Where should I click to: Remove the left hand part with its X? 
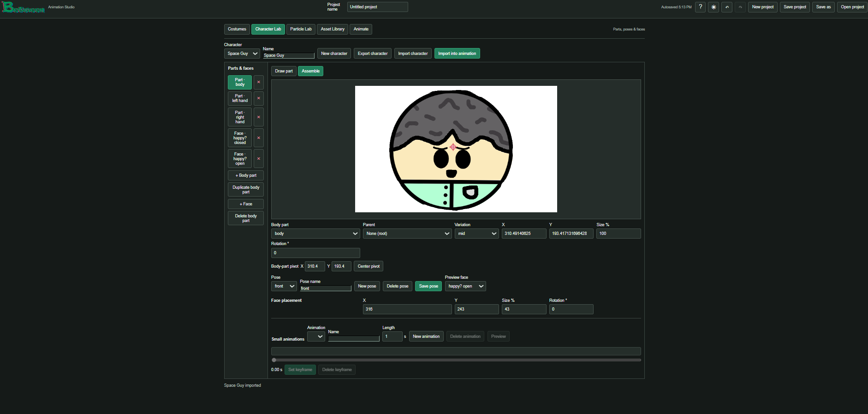click(259, 98)
